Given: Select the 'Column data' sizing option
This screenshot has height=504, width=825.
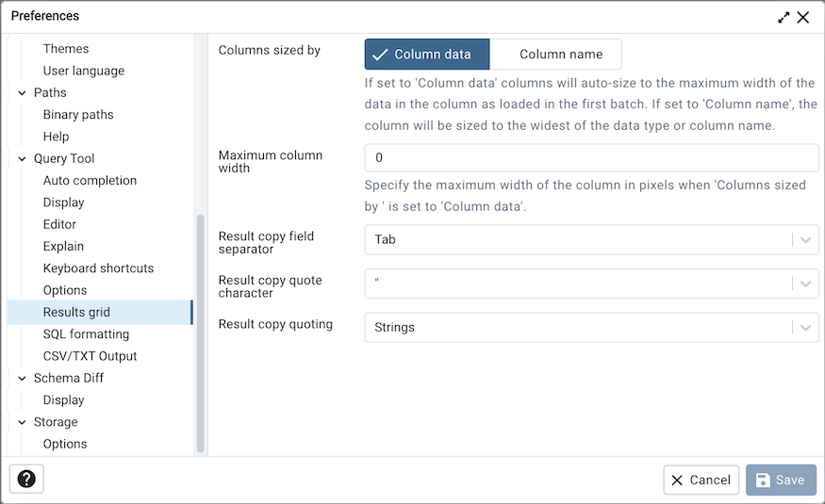Looking at the screenshot, I should pyautogui.click(x=427, y=55).
